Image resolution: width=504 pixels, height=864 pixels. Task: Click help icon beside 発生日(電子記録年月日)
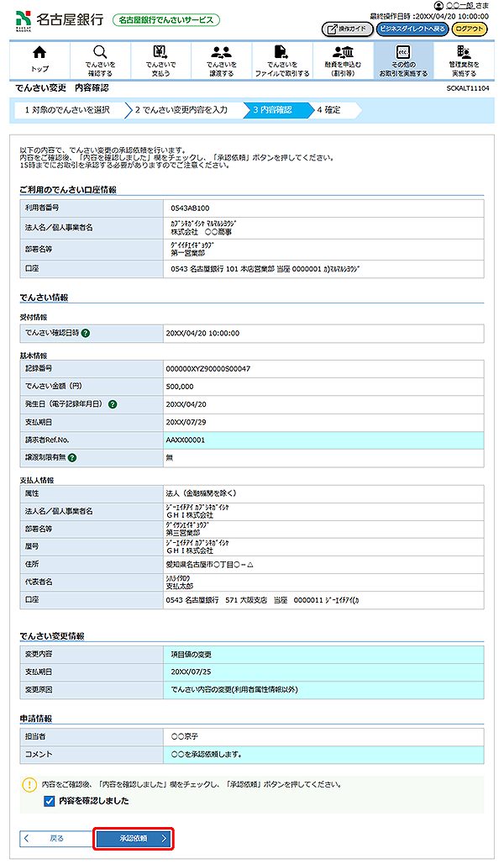113,404
